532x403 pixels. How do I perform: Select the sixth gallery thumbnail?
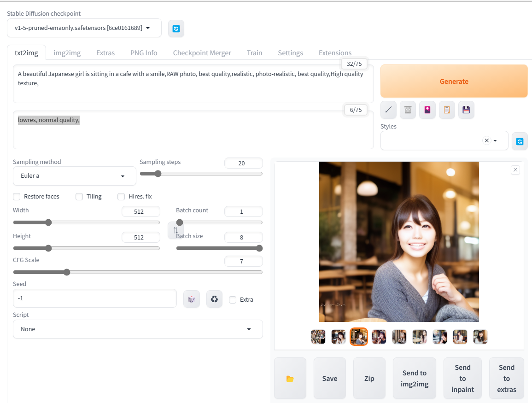point(419,337)
